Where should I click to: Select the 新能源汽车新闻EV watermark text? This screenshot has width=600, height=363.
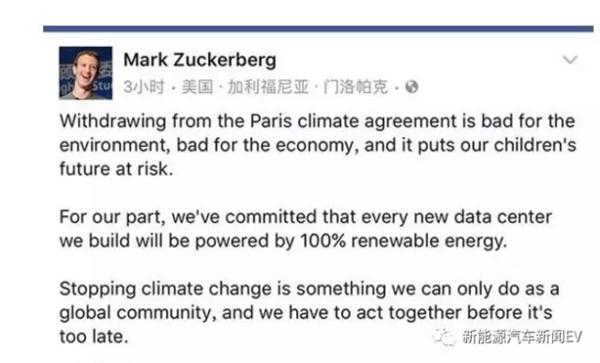pos(522,337)
